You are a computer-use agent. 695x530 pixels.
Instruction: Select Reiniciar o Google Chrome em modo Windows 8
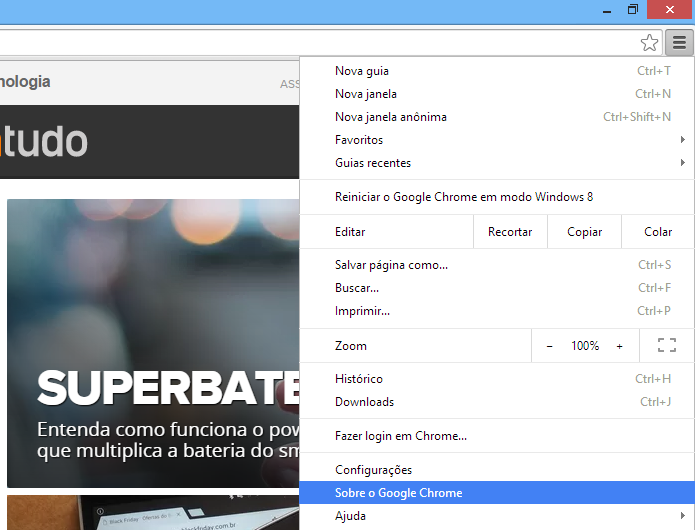click(497, 197)
